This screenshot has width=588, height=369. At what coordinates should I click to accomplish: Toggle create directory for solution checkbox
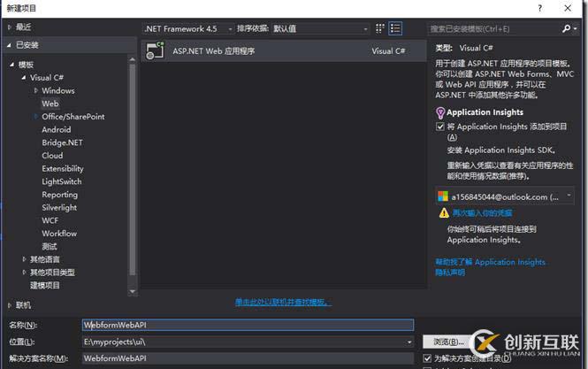tap(427, 358)
